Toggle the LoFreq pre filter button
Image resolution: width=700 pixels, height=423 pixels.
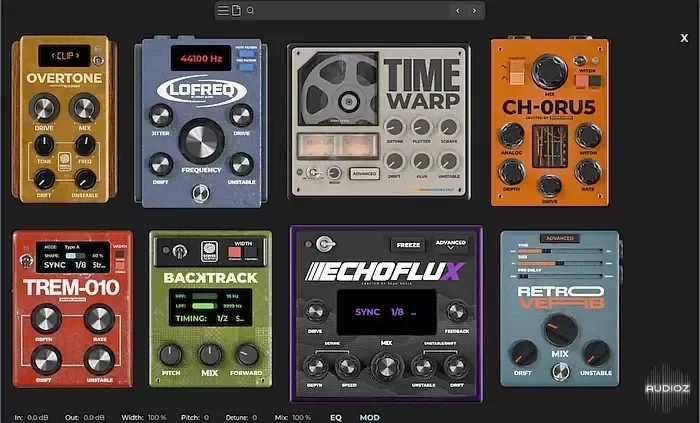246,67
